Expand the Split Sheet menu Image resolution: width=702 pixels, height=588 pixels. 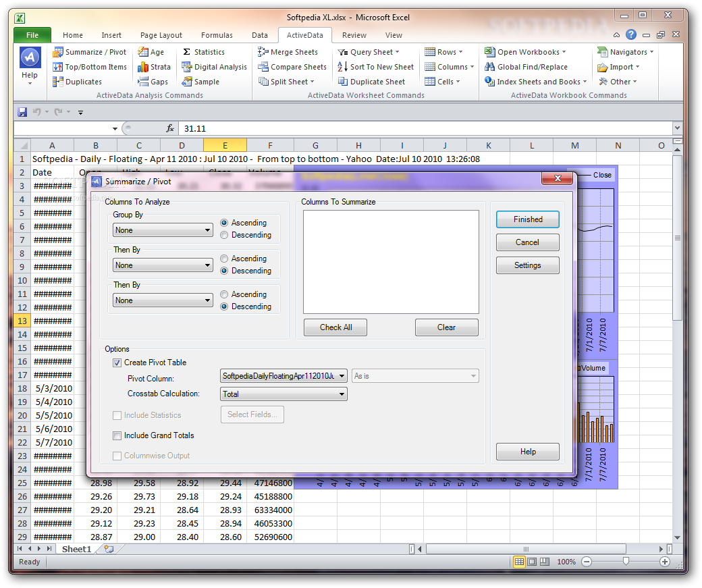[x=286, y=82]
